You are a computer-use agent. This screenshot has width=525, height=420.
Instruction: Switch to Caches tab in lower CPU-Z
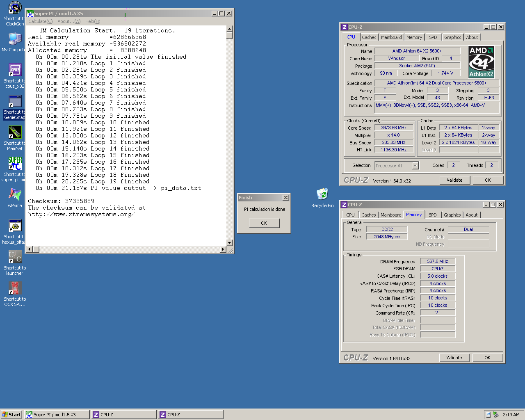tap(369, 215)
